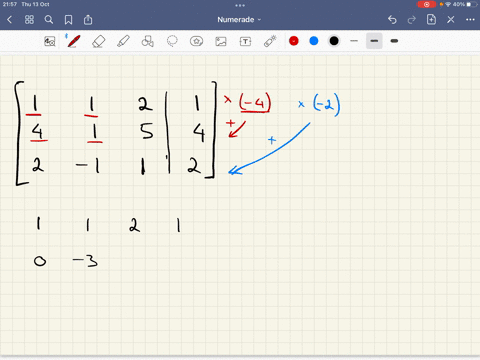Select the Shapes tool
This screenshot has height=360, width=480.
tap(148, 41)
